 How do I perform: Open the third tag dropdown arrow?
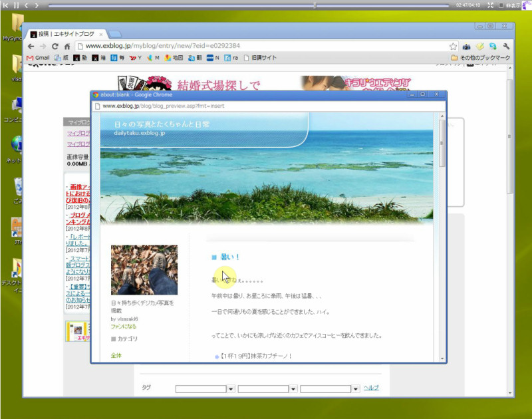[x=356, y=389]
